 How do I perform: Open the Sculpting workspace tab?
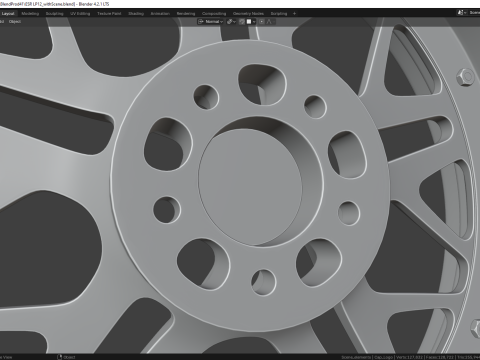(x=54, y=14)
